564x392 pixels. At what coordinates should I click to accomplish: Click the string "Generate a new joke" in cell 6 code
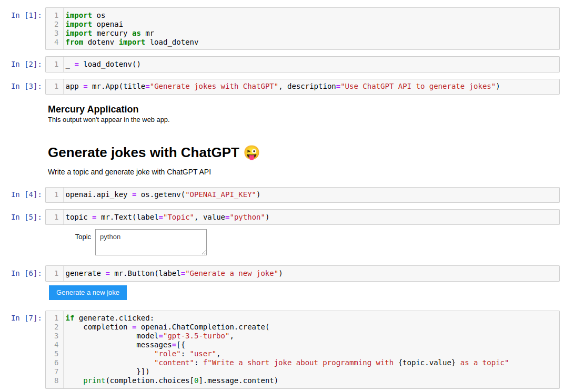coord(231,273)
